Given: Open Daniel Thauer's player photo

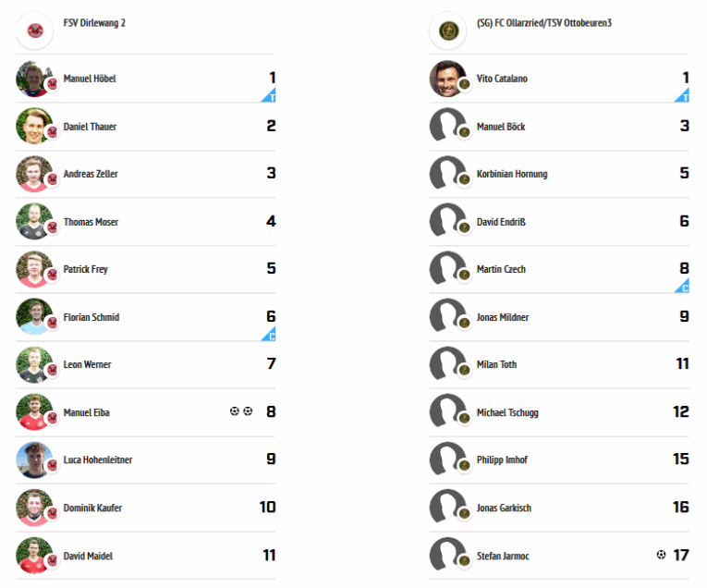Looking at the screenshot, I should click(x=35, y=126).
